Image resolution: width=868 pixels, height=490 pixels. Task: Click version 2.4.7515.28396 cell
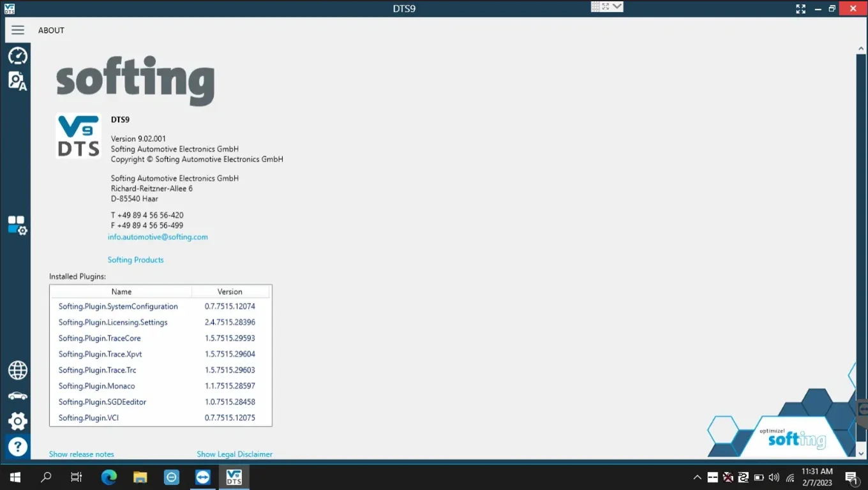(230, 322)
